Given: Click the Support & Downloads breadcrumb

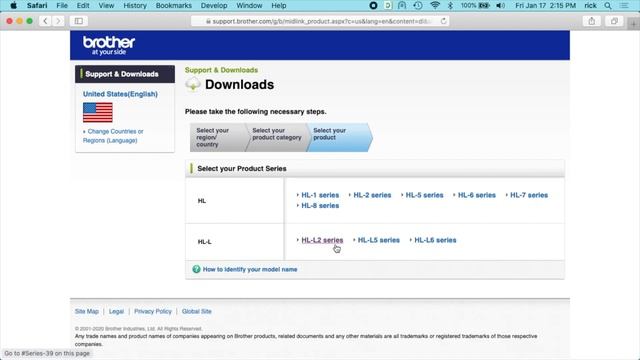Looking at the screenshot, I should coord(221,70).
